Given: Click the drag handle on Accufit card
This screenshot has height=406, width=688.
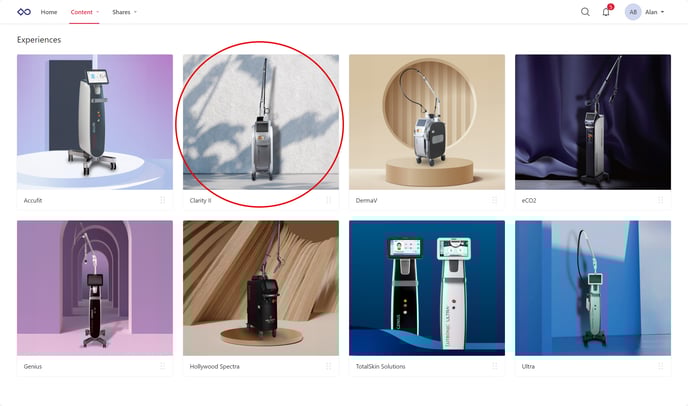Looking at the screenshot, I should point(162,200).
